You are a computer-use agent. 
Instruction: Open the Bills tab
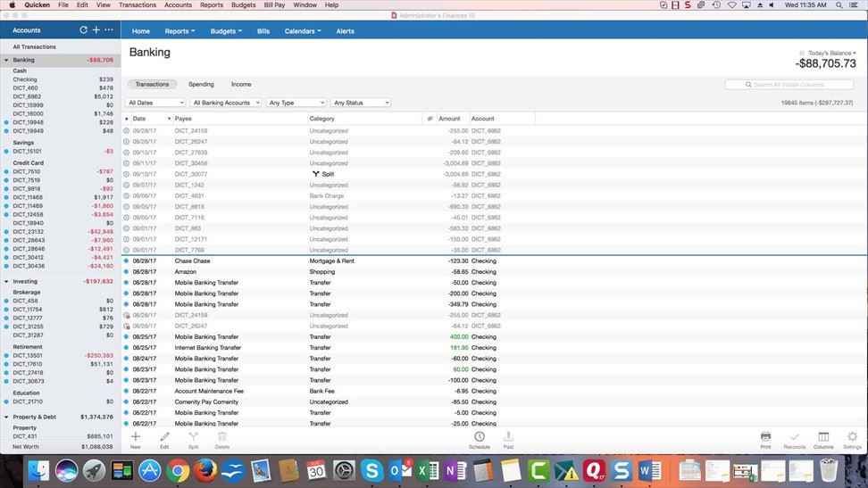point(263,31)
